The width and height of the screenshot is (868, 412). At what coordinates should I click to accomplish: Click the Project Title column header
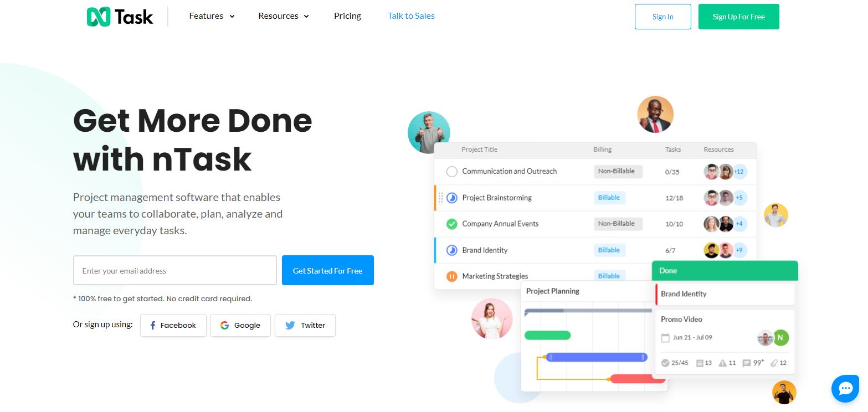pyautogui.click(x=479, y=150)
